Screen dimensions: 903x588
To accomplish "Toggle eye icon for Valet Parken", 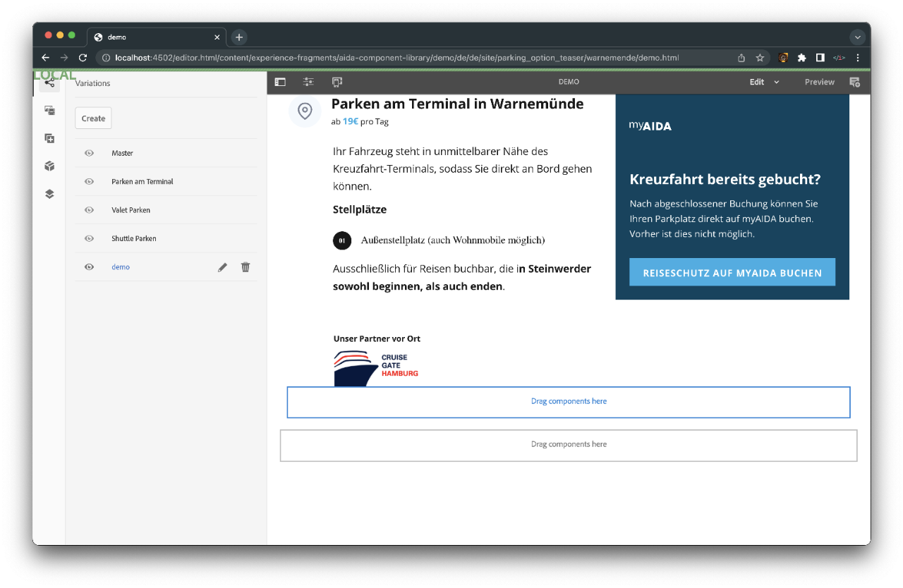I will point(90,210).
